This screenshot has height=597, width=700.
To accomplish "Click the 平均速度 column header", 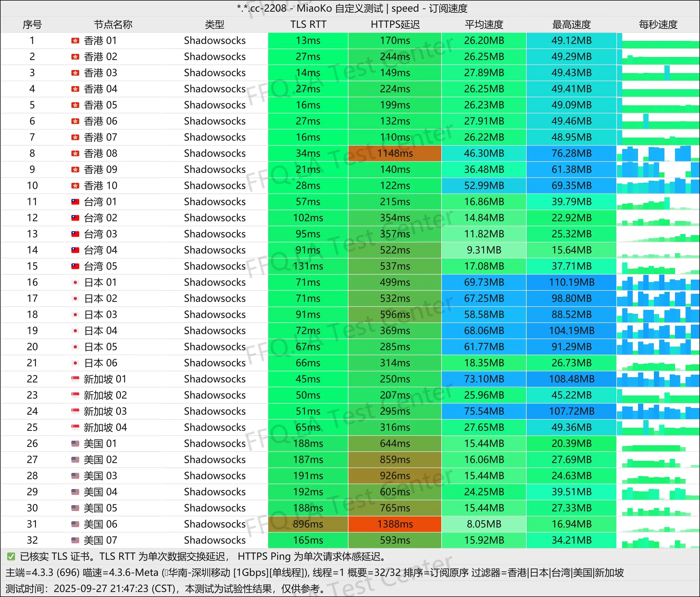I will tap(484, 25).
